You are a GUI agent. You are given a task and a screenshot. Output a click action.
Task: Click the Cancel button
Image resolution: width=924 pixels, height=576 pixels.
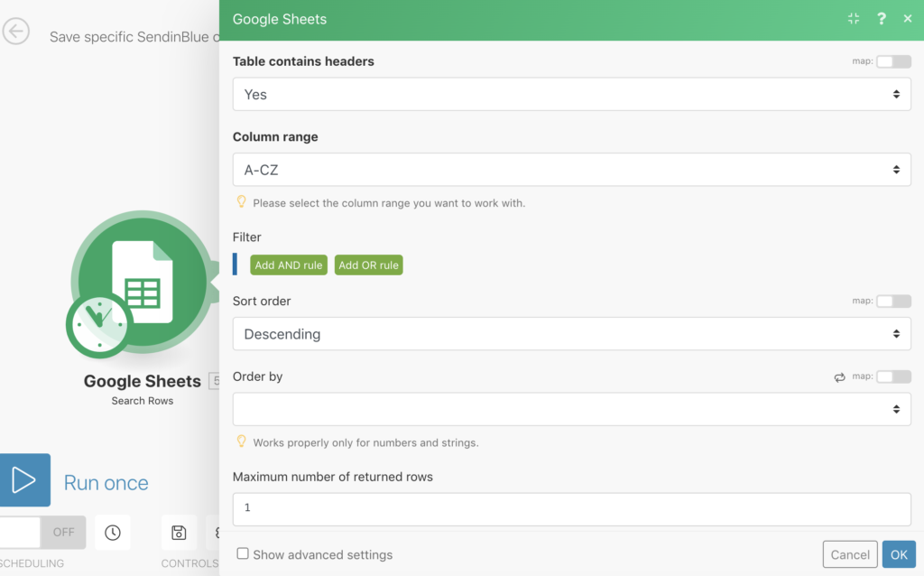[850, 554]
